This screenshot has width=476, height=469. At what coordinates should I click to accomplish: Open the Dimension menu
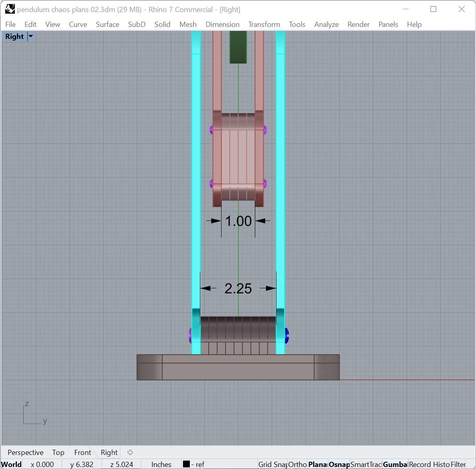(222, 24)
